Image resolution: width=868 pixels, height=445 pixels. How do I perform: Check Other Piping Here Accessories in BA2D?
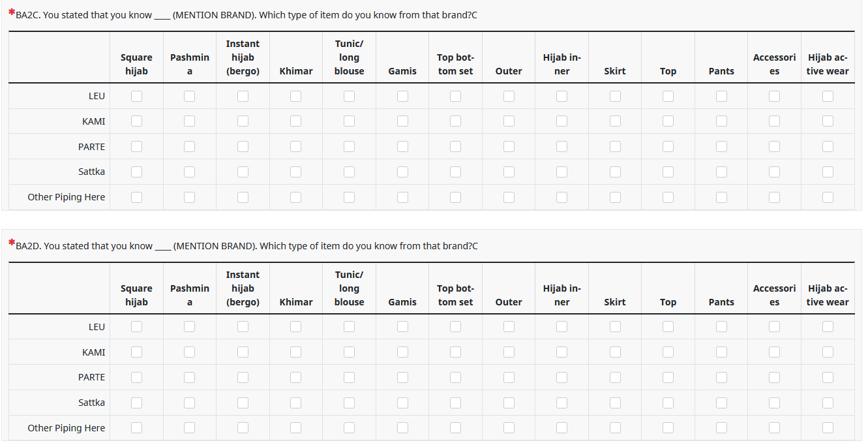point(774,427)
